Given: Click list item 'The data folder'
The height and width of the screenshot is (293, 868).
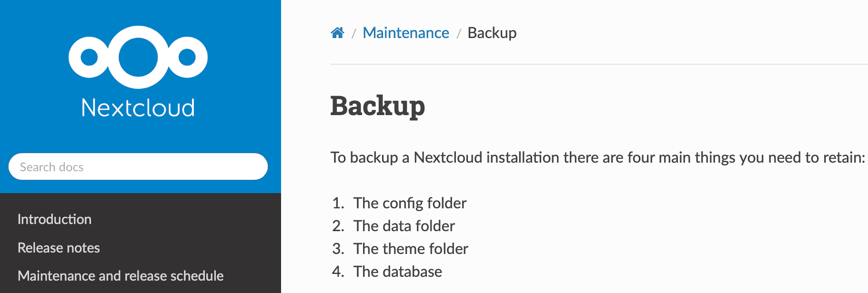Looking at the screenshot, I should (x=404, y=226).
